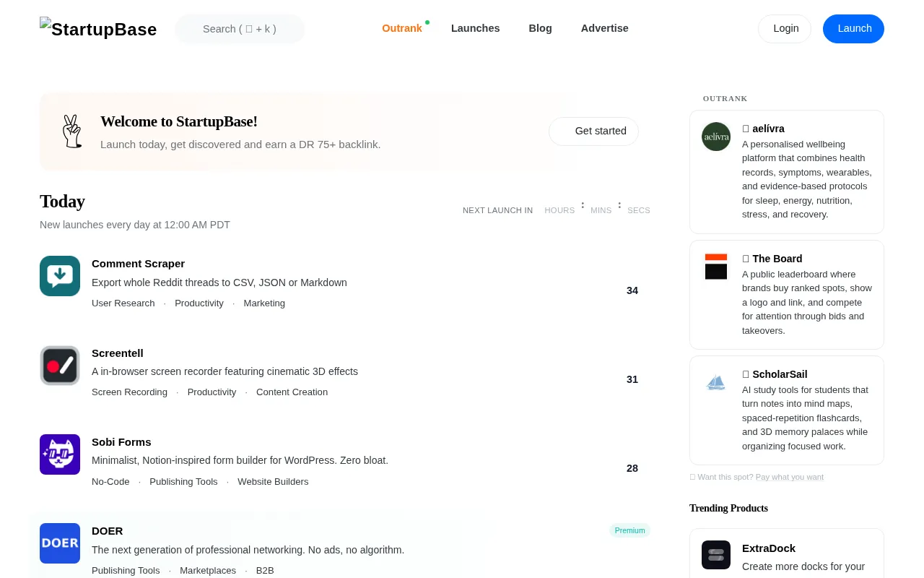
Task: Go to the Launches page
Action: point(476,28)
